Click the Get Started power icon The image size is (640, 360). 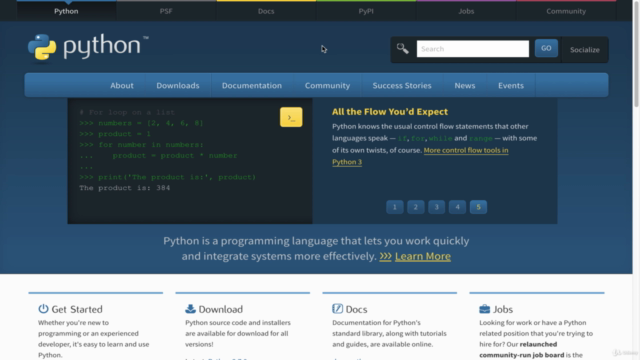point(43,309)
